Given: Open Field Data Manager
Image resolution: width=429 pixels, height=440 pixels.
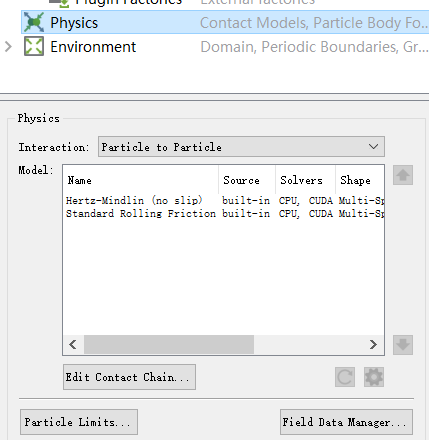Looking at the screenshot, I should pos(346,422).
